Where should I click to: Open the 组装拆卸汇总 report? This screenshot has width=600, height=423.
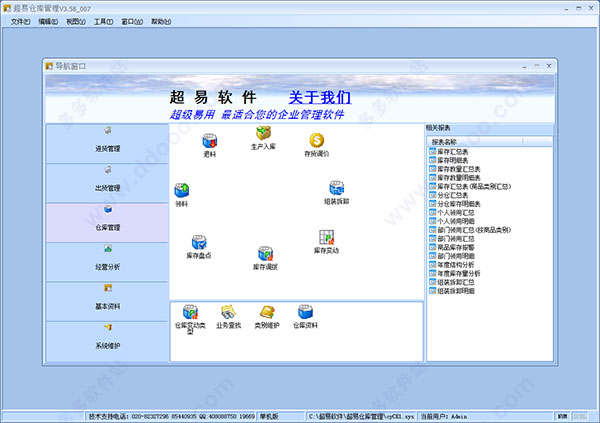tap(452, 282)
